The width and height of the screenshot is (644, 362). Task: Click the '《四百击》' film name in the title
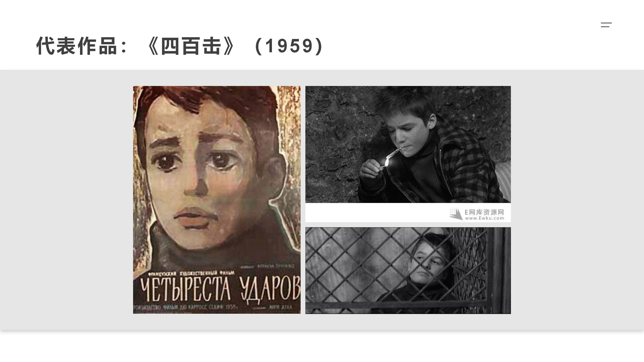tap(191, 46)
